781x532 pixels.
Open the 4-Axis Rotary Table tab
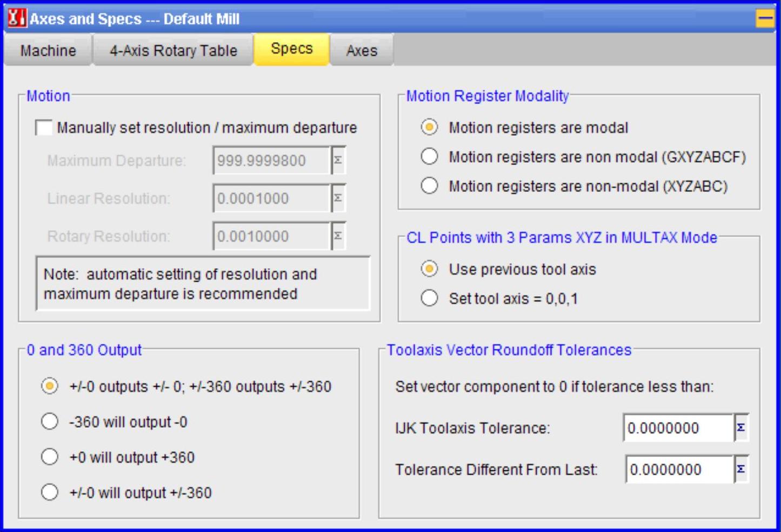(x=173, y=51)
